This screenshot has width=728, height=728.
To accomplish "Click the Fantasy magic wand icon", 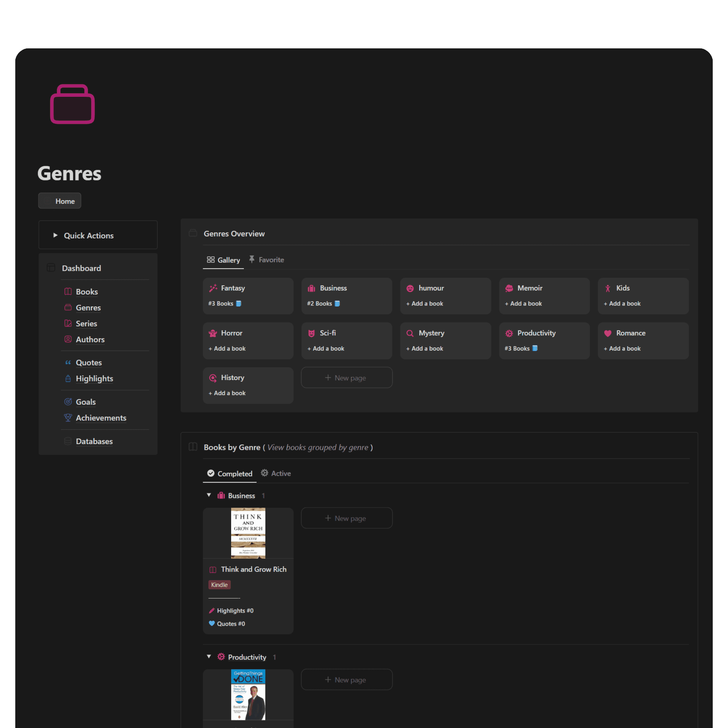I will [213, 288].
